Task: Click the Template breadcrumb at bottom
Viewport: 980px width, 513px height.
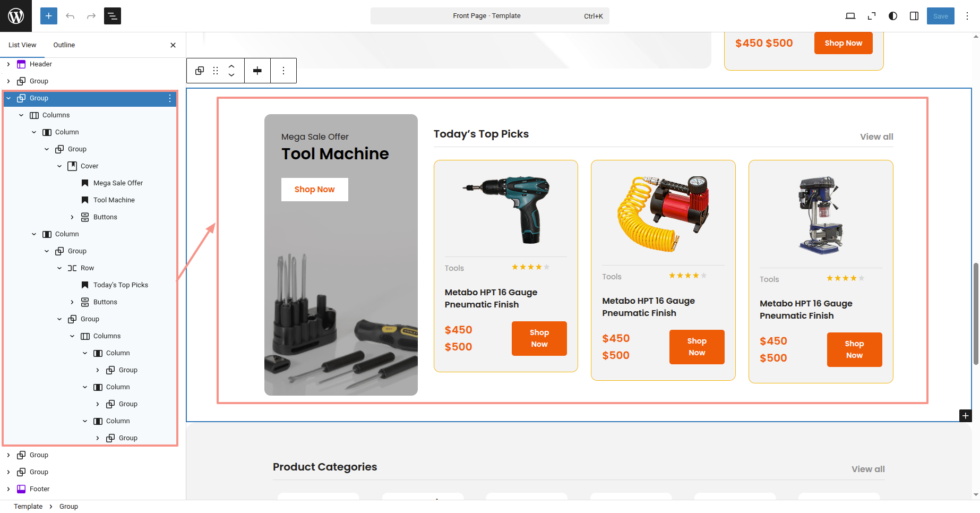Action: [28, 507]
